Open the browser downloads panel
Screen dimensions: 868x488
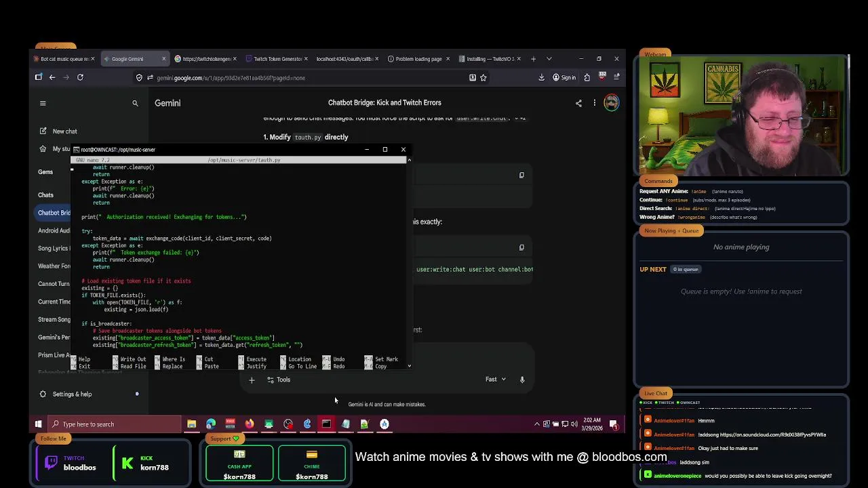tap(541, 78)
